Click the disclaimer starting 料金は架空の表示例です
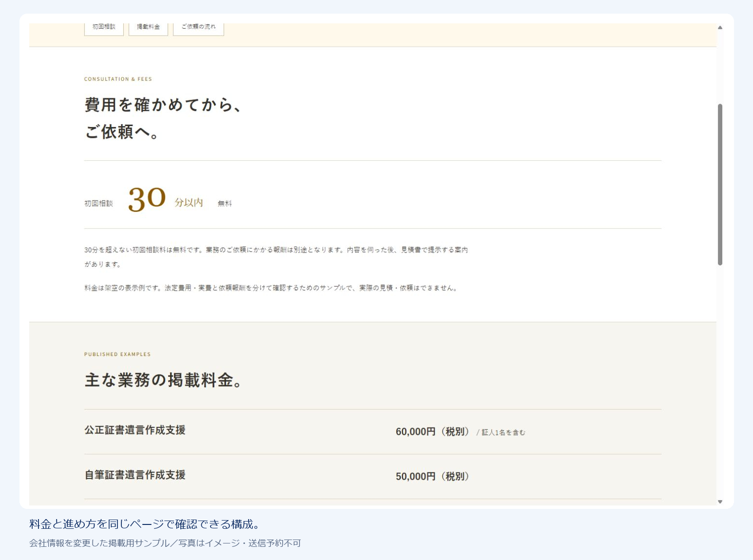Screen dimensions: 753x560 pyautogui.click(x=271, y=288)
